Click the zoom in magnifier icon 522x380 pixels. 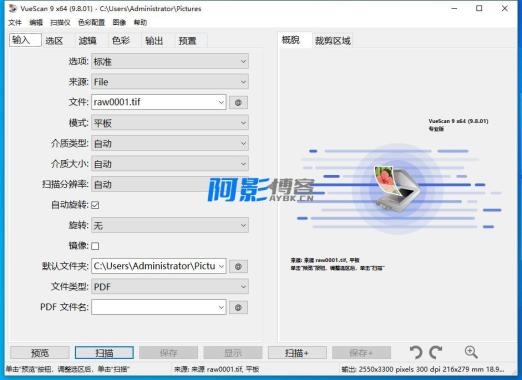coord(471,352)
